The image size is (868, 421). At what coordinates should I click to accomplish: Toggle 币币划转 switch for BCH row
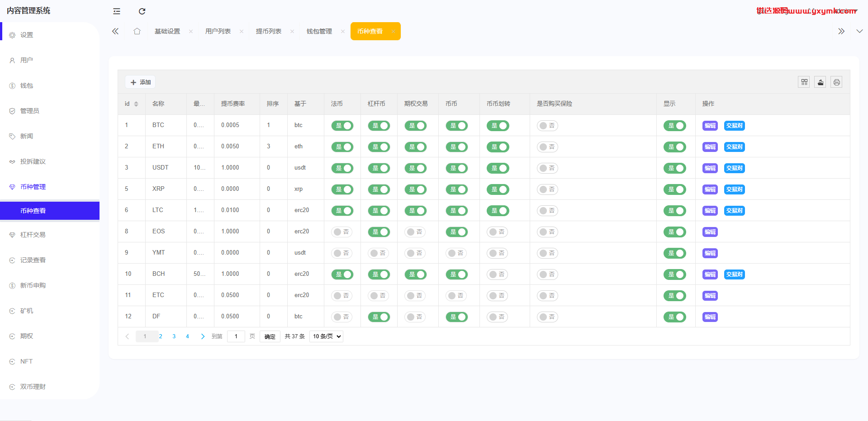[498, 274]
